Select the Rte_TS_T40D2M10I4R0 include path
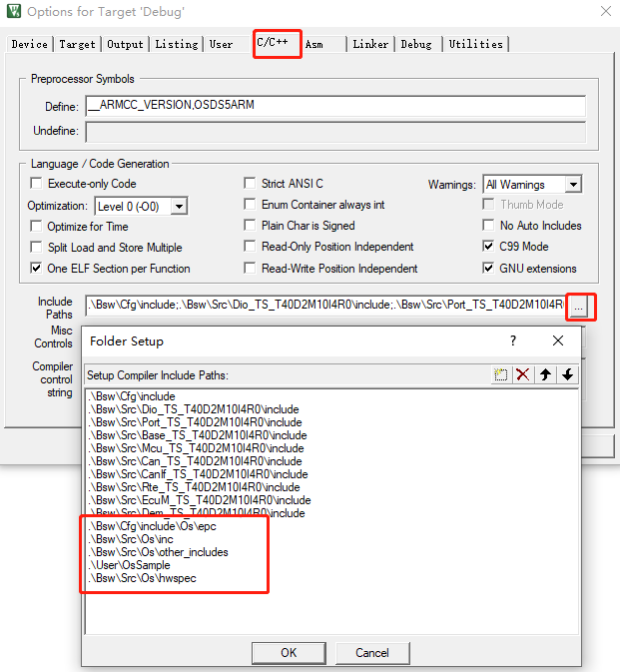 [194, 487]
